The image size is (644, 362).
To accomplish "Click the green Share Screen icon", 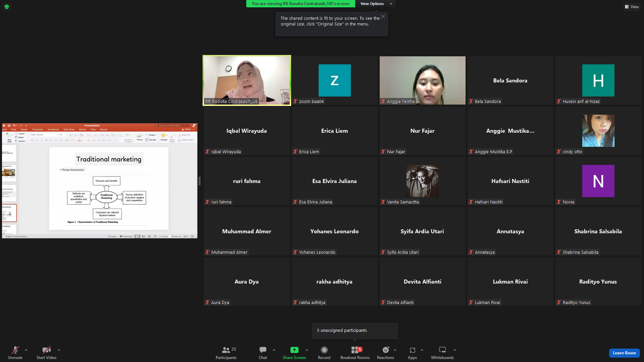I will click(294, 350).
